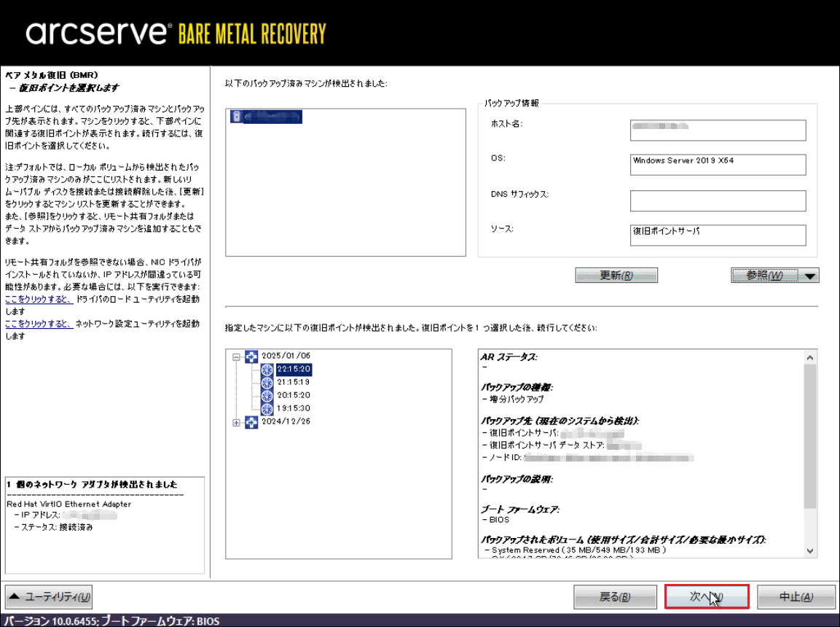The image size is (840, 627).
Task: Click the OS field showing Windows Server
Action: pos(718,165)
